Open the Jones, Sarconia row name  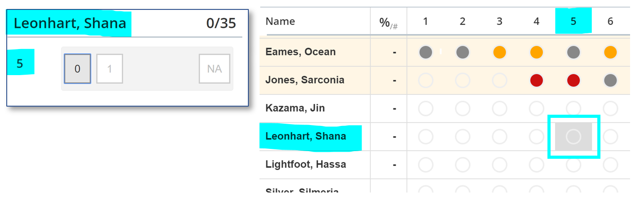(305, 81)
